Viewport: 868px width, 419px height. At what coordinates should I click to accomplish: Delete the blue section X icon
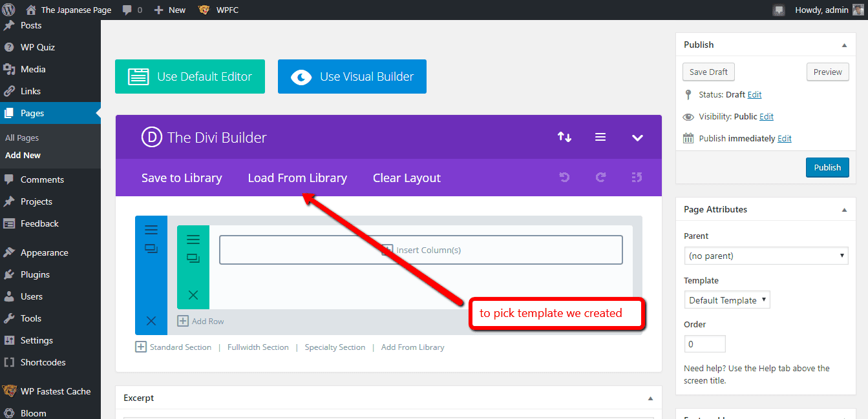[x=151, y=321]
